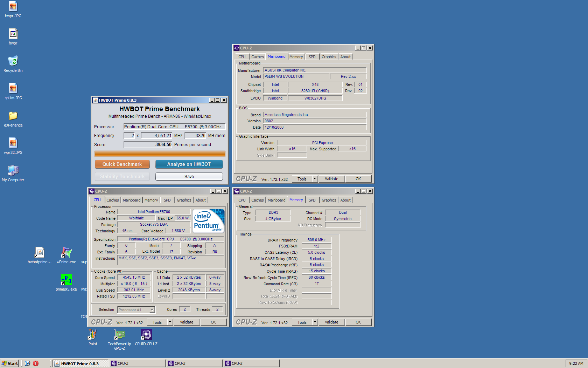
Task: Click the red quick launch icon
Action: click(x=36, y=363)
